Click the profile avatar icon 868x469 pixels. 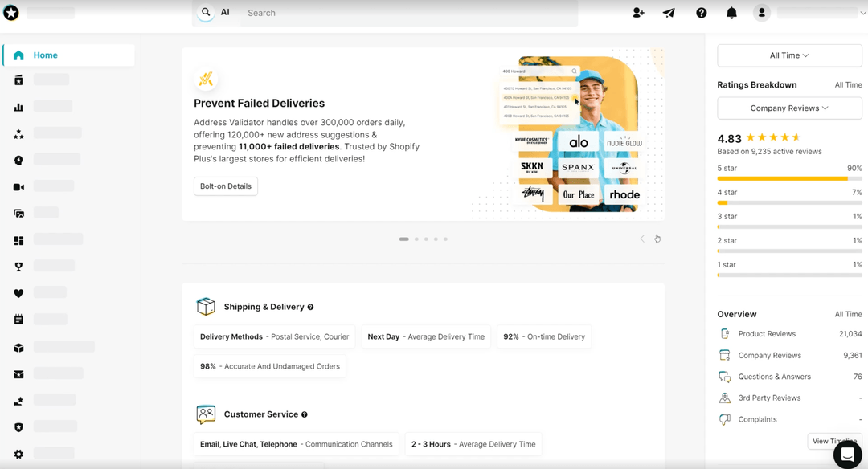[x=762, y=13]
